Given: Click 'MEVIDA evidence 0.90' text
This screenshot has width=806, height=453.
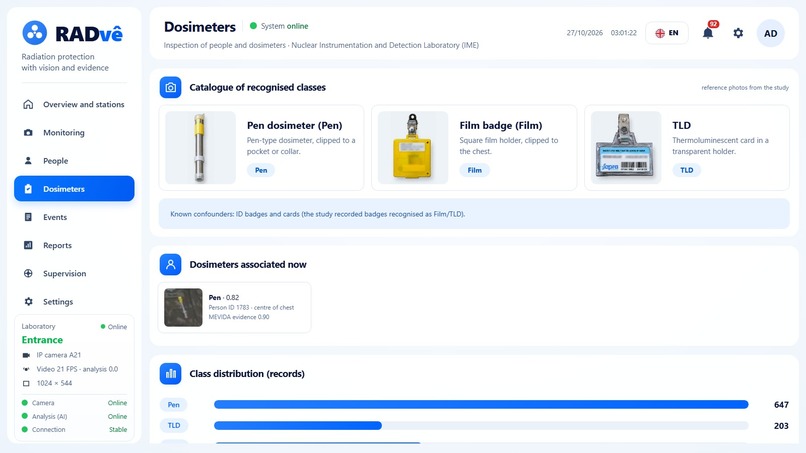Looking at the screenshot, I should [x=239, y=317].
